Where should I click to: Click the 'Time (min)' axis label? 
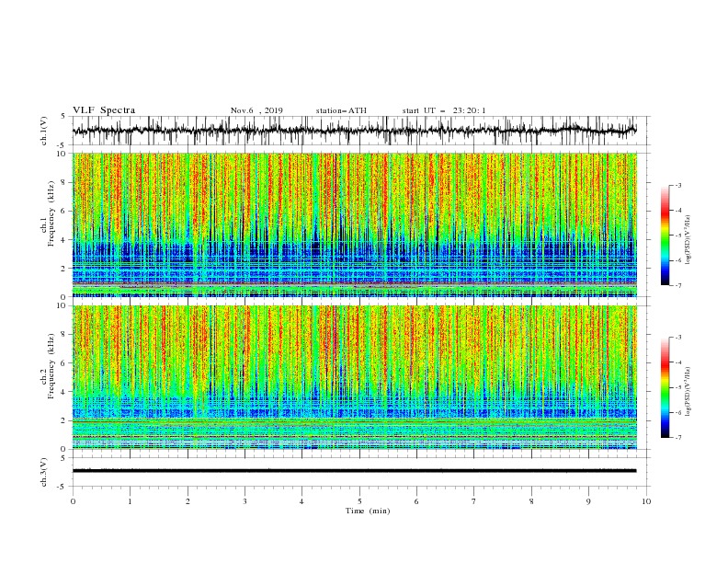(368, 511)
